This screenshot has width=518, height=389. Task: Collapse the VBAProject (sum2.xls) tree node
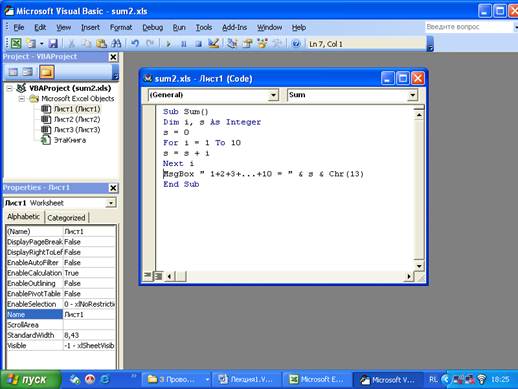[x=10, y=88]
